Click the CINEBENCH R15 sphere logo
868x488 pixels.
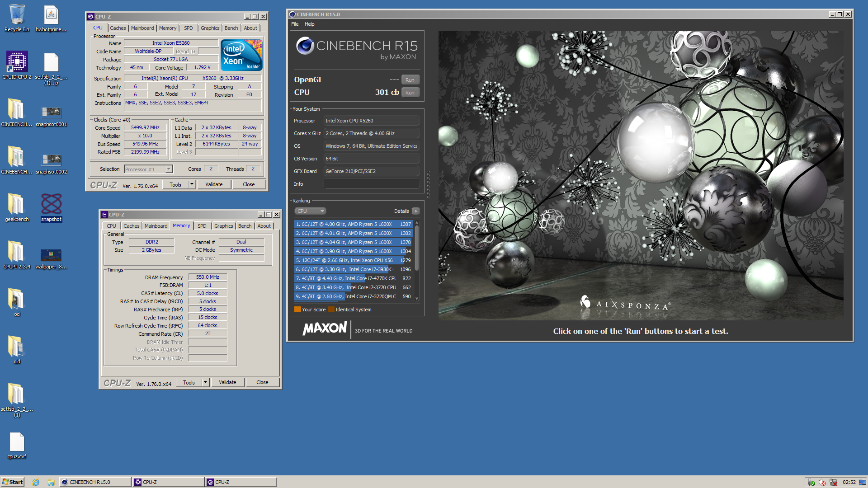coord(305,46)
